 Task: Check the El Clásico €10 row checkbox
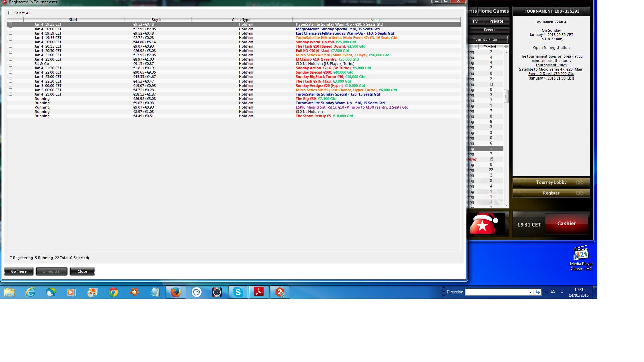click(11, 59)
